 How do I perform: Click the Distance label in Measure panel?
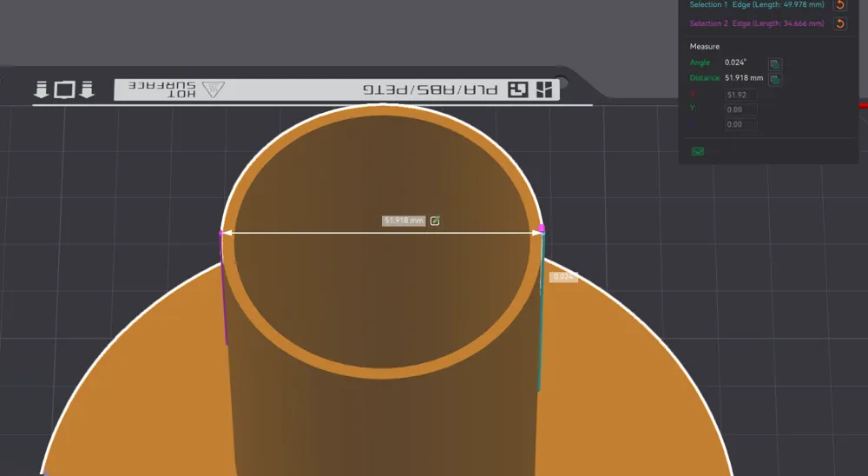[x=704, y=78]
